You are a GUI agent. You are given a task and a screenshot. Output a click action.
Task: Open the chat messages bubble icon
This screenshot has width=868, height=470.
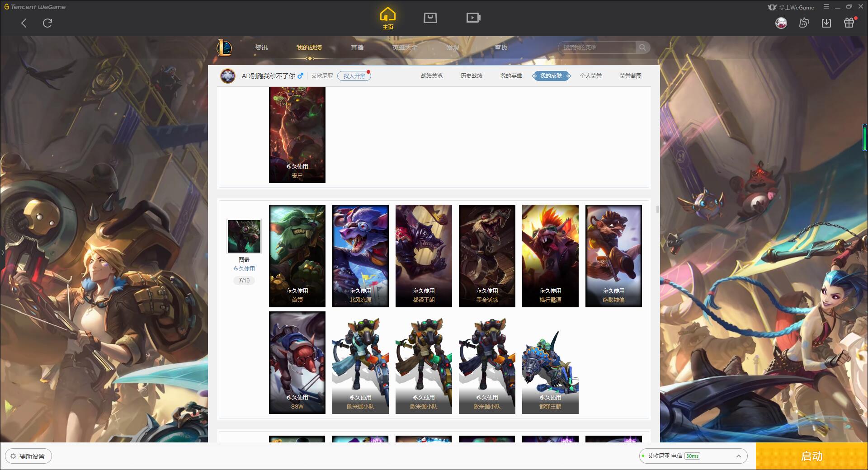[804, 23]
